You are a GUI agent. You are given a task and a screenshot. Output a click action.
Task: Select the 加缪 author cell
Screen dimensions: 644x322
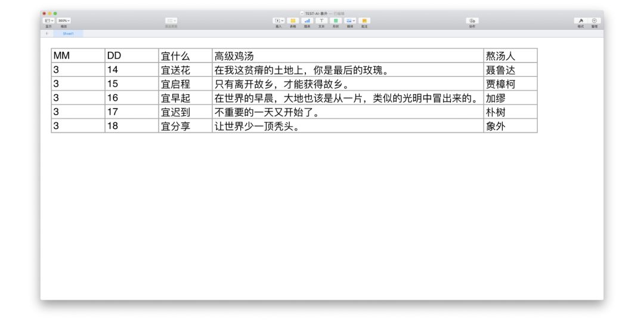[x=510, y=98]
